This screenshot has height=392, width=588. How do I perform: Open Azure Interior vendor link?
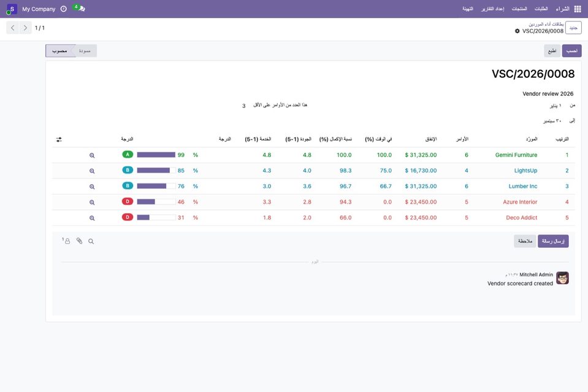click(520, 202)
